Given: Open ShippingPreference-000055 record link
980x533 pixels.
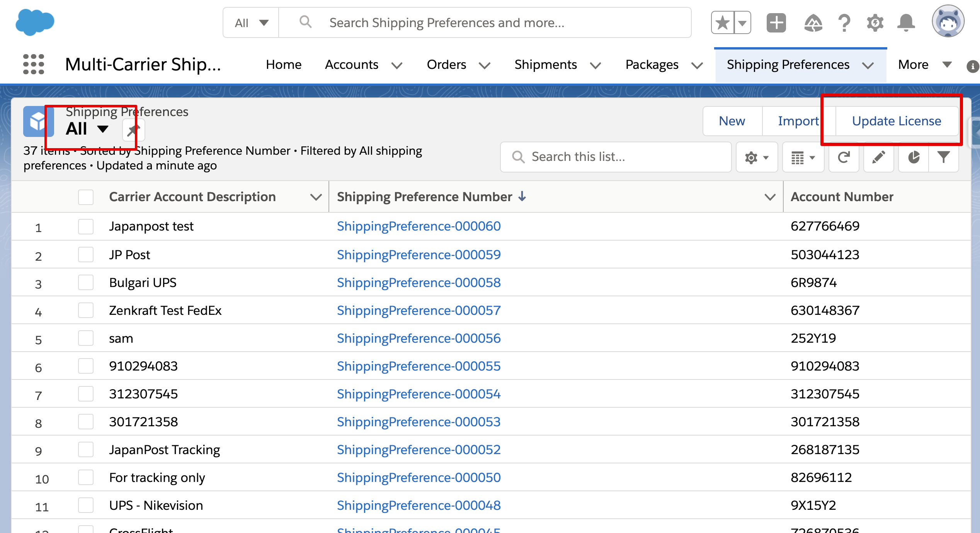Looking at the screenshot, I should click(419, 366).
